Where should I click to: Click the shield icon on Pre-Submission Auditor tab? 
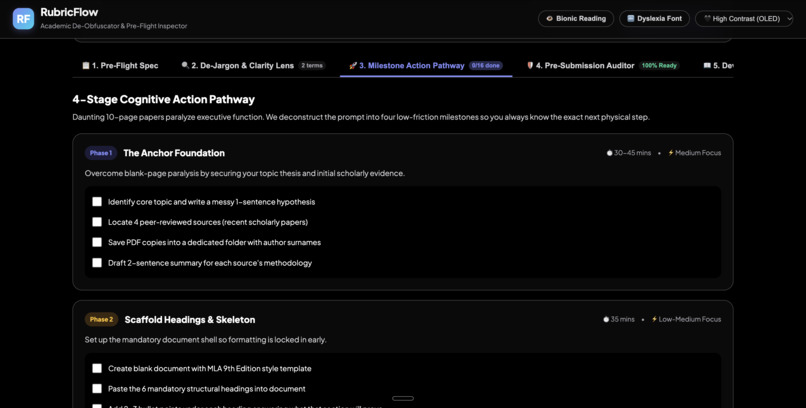pyautogui.click(x=530, y=66)
